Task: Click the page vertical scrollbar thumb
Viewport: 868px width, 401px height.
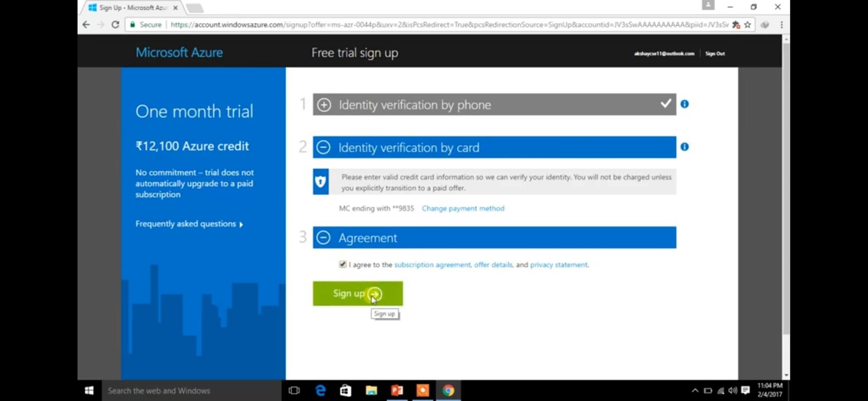Action: pyautogui.click(x=786, y=189)
